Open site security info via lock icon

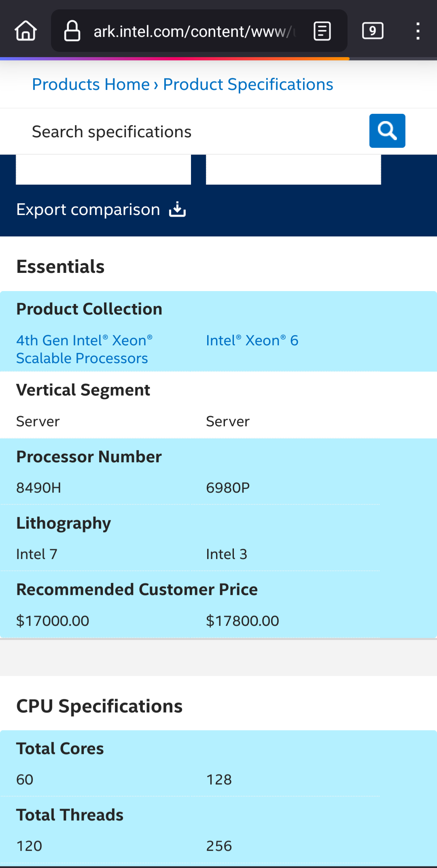(72, 31)
